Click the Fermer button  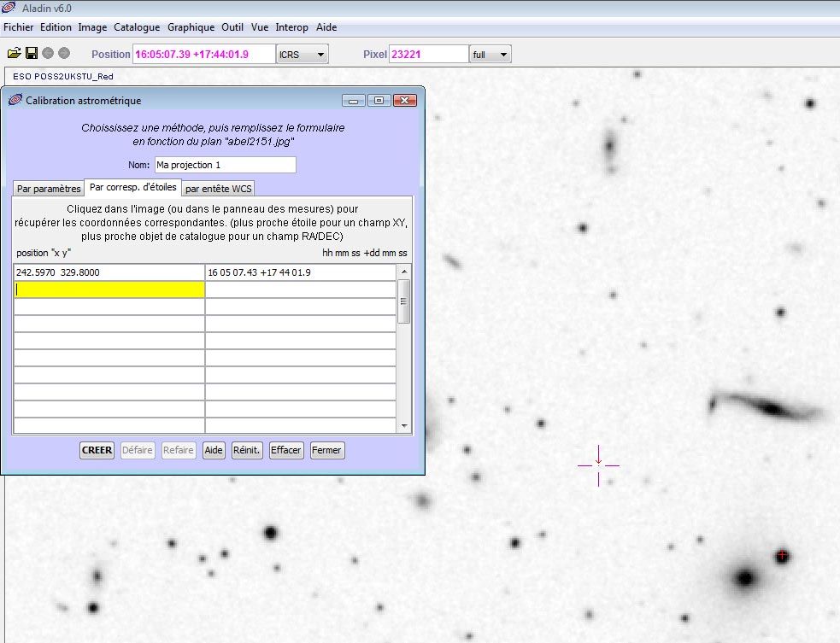tap(326, 450)
